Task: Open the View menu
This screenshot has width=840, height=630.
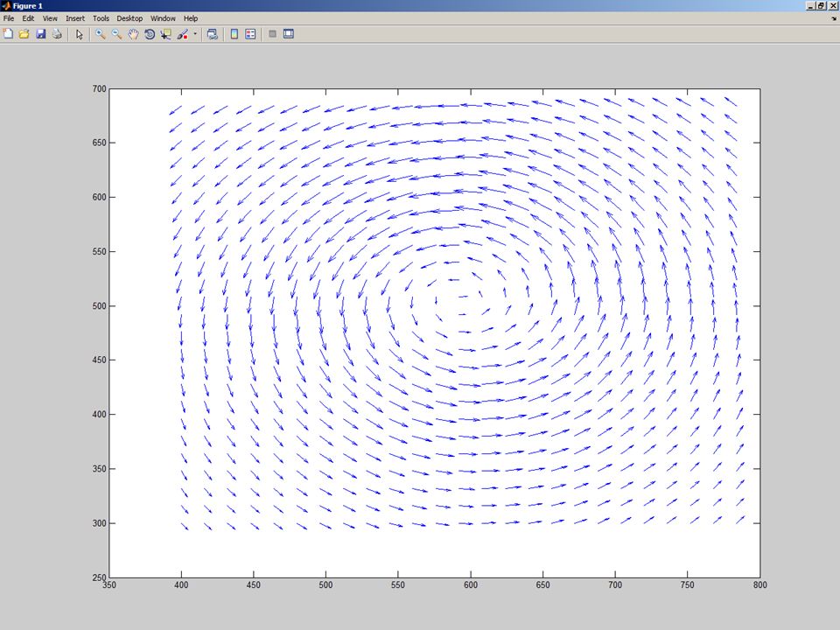Action: [x=50, y=18]
